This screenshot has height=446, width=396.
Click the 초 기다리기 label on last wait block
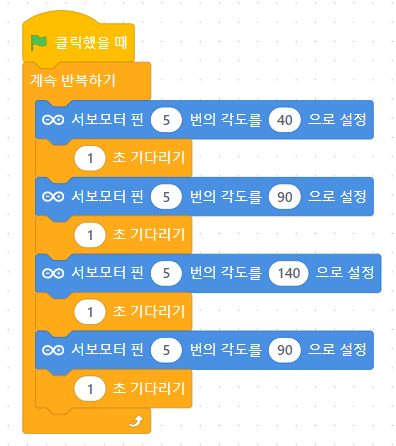pyautogui.click(x=149, y=388)
